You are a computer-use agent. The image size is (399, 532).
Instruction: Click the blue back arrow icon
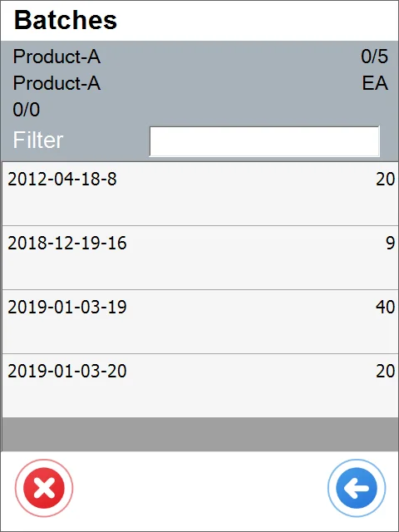pos(357,488)
